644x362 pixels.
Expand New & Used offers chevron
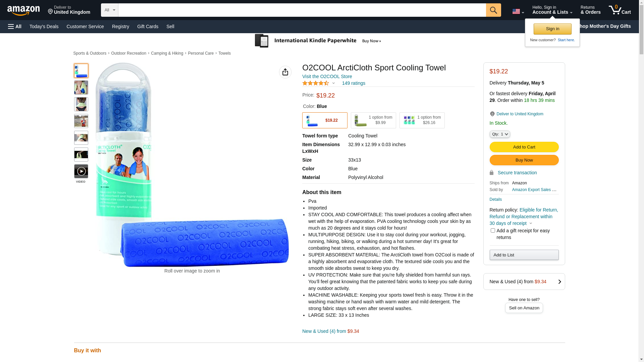click(x=559, y=282)
